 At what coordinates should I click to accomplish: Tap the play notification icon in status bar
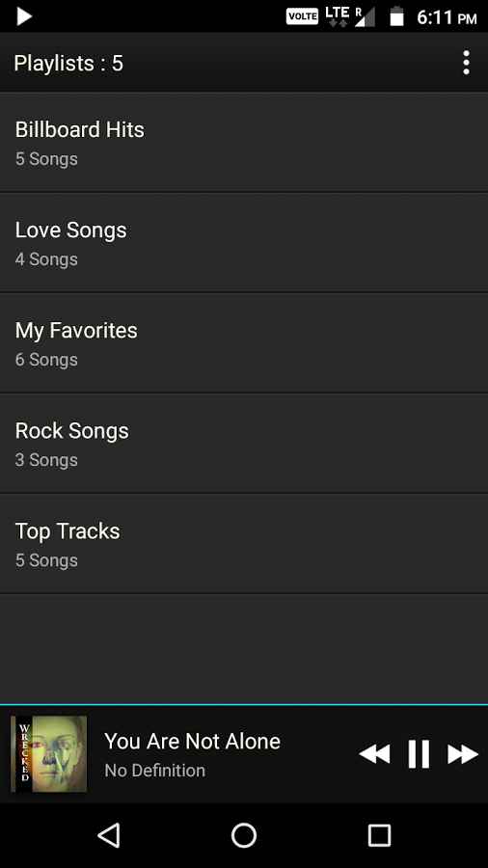pyautogui.click(x=23, y=16)
